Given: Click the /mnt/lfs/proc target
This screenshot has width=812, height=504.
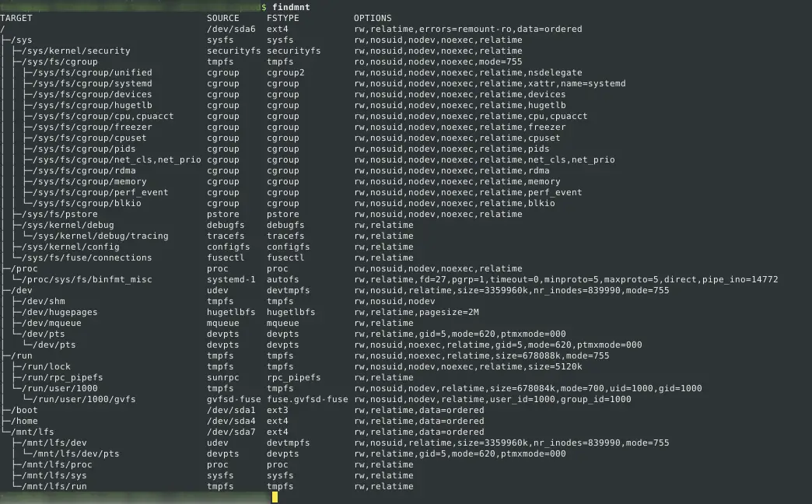Looking at the screenshot, I should coord(57,464).
